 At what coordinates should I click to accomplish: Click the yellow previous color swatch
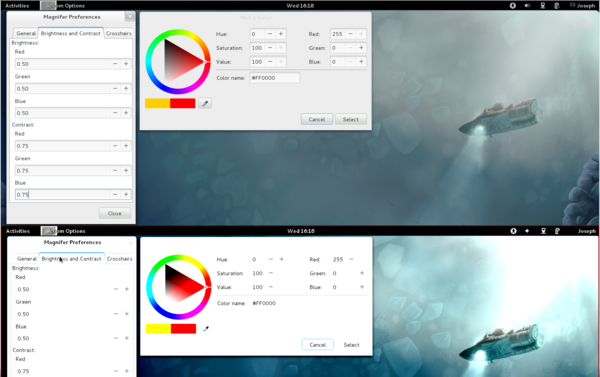[x=158, y=103]
